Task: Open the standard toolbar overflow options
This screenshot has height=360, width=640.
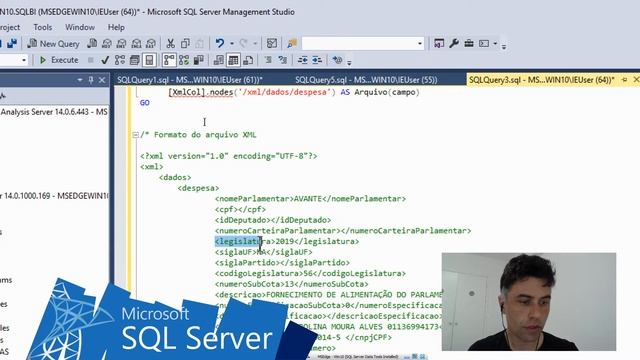Action: click(504, 47)
